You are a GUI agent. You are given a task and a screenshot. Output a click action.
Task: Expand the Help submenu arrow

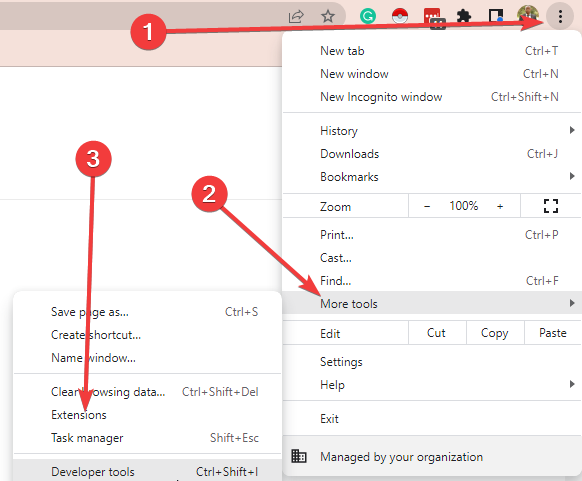click(572, 384)
